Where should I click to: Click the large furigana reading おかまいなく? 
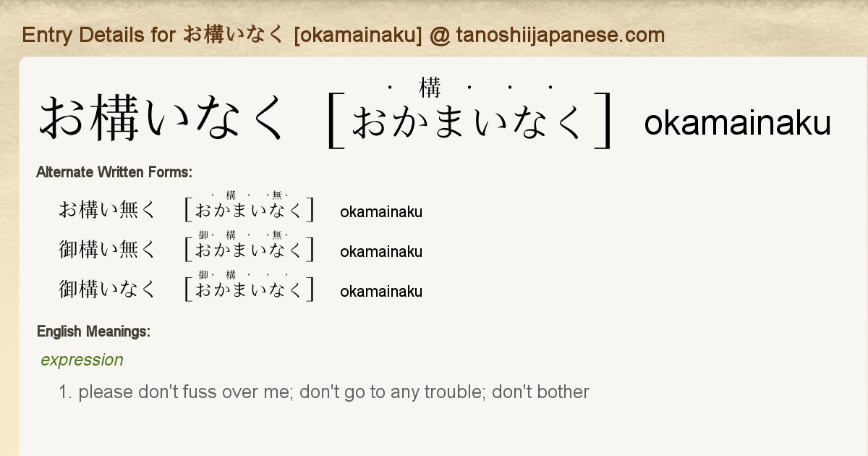click(x=468, y=122)
